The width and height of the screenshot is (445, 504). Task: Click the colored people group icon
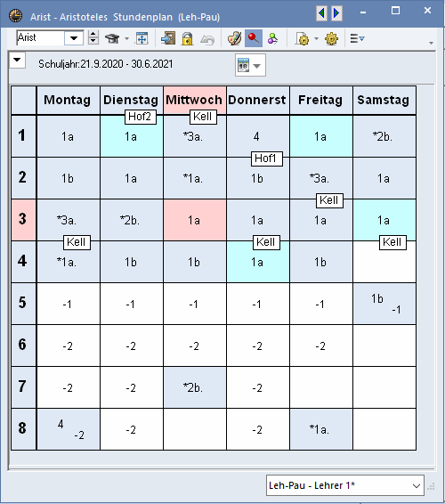(272, 38)
